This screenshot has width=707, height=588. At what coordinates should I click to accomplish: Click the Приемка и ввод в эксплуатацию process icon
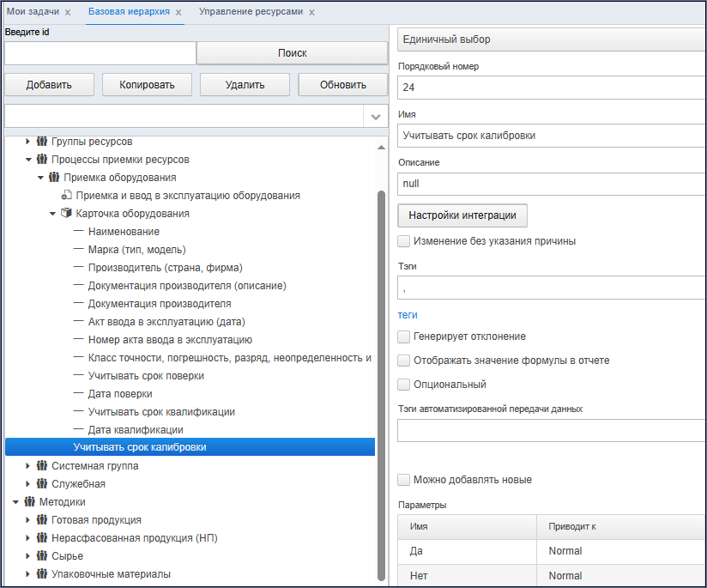coord(66,196)
